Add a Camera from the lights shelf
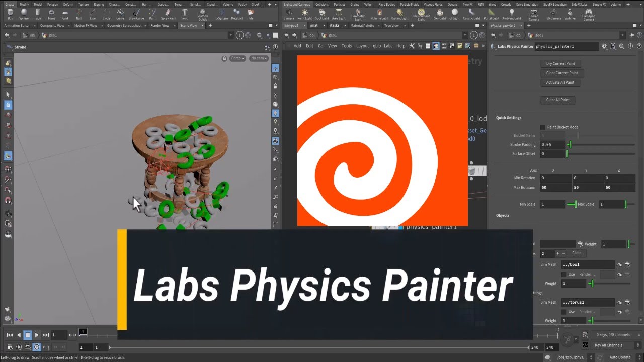 (289, 14)
